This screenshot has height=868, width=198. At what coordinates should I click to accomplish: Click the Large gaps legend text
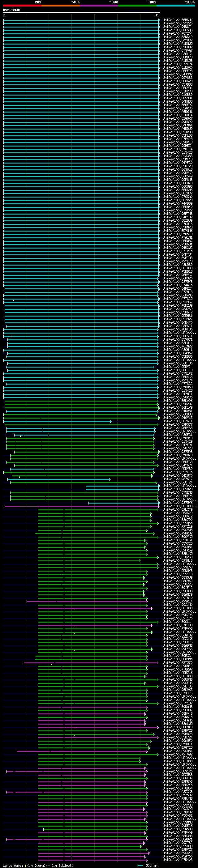tap(14, 865)
